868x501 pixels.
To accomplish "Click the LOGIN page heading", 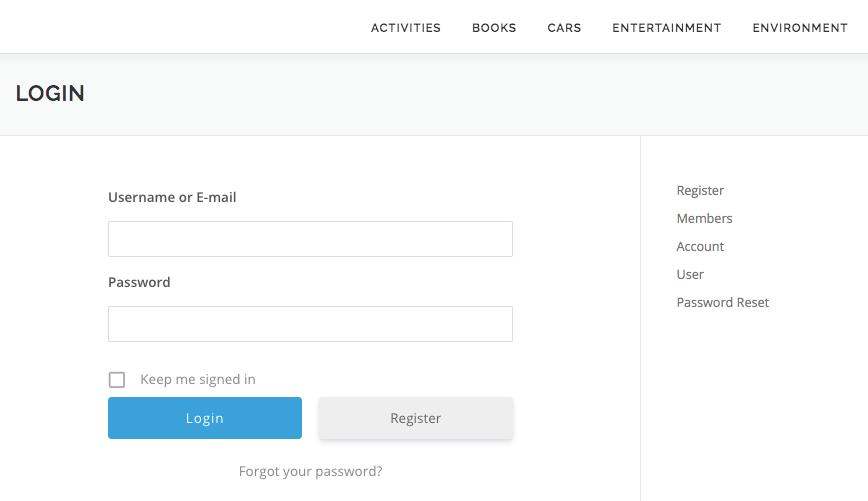I will pyautogui.click(x=50, y=94).
